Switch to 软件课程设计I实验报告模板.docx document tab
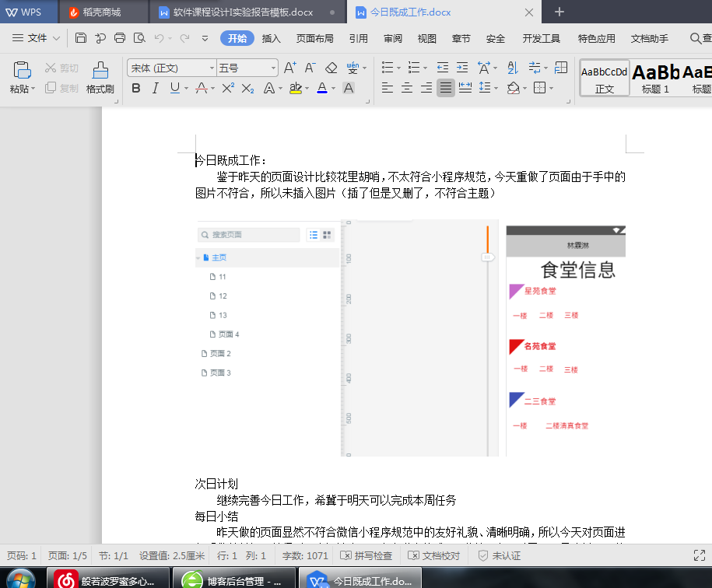This screenshot has width=712, height=588. tap(242, 12)
